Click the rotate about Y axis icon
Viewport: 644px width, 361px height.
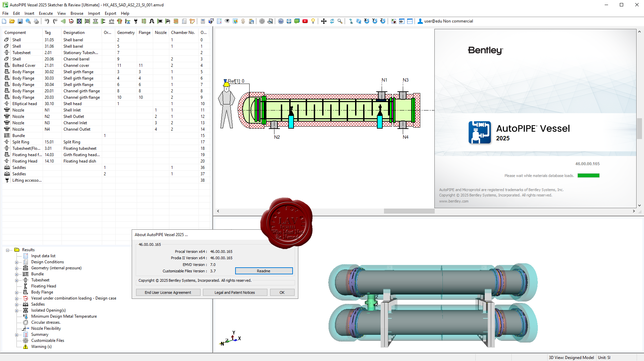(x=375, y=21)
